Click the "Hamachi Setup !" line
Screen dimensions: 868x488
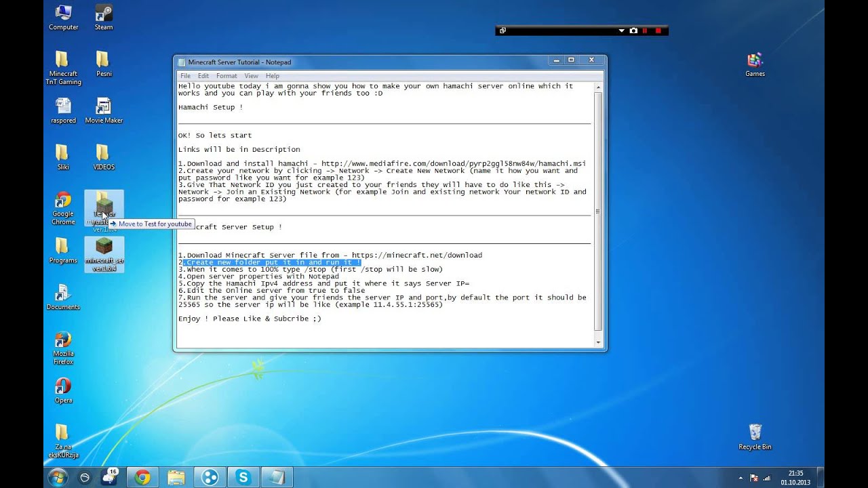210,107
